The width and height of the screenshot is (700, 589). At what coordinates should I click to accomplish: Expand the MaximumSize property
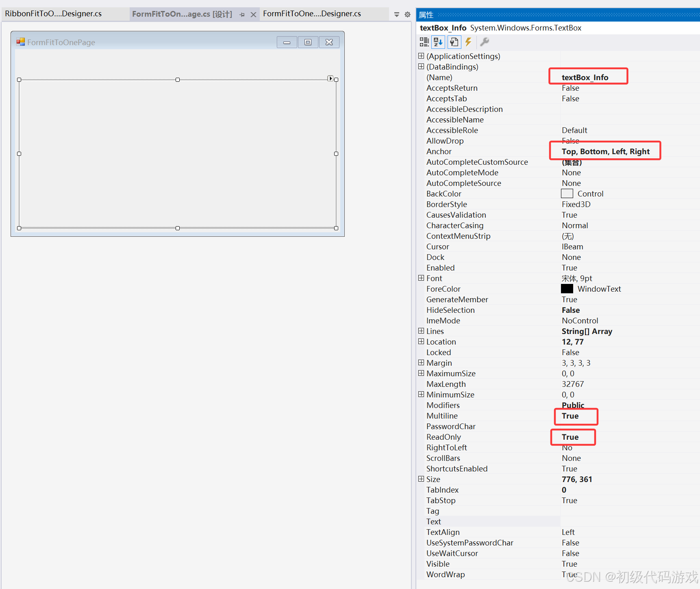click(421, 373)
